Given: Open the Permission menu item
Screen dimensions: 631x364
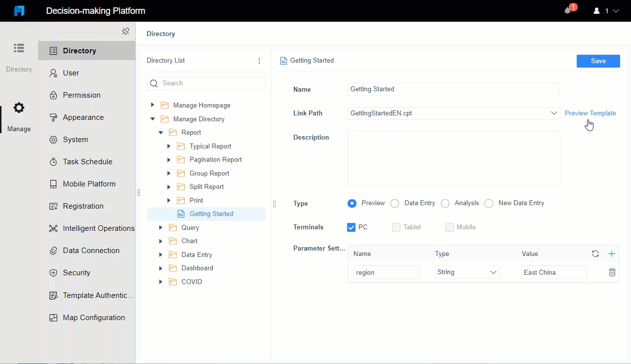Looking at the screenshot, I should point(86,95).
